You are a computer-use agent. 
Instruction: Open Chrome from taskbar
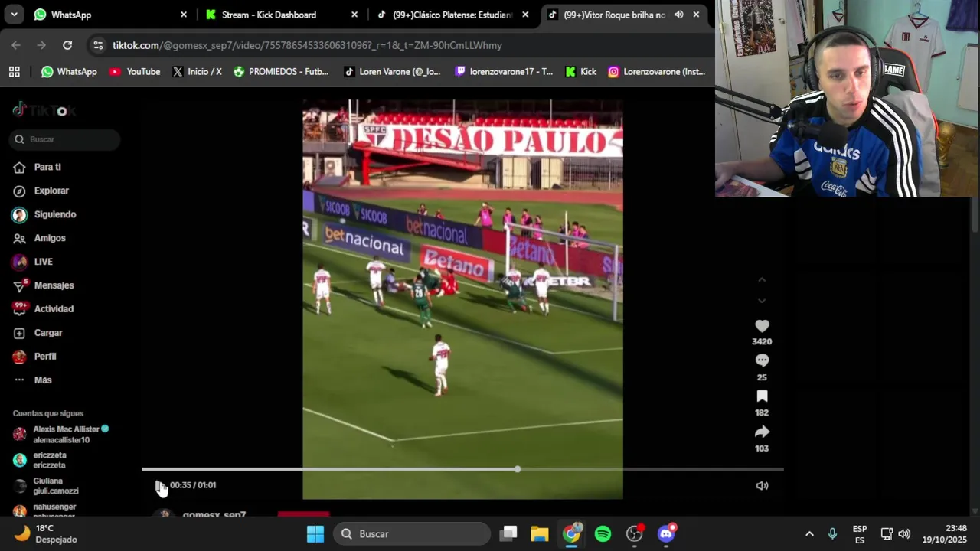pyautogui.click(x=572, y=533)
